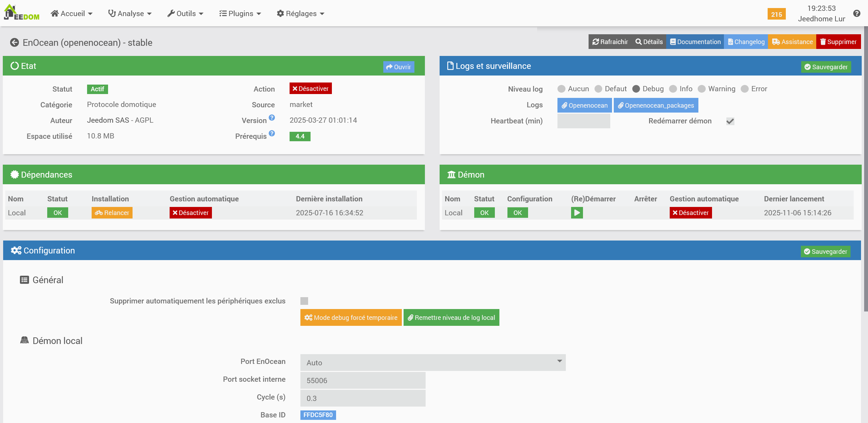
Task: Open the Port EnOcean dropdown
Action: pos(433,363)
